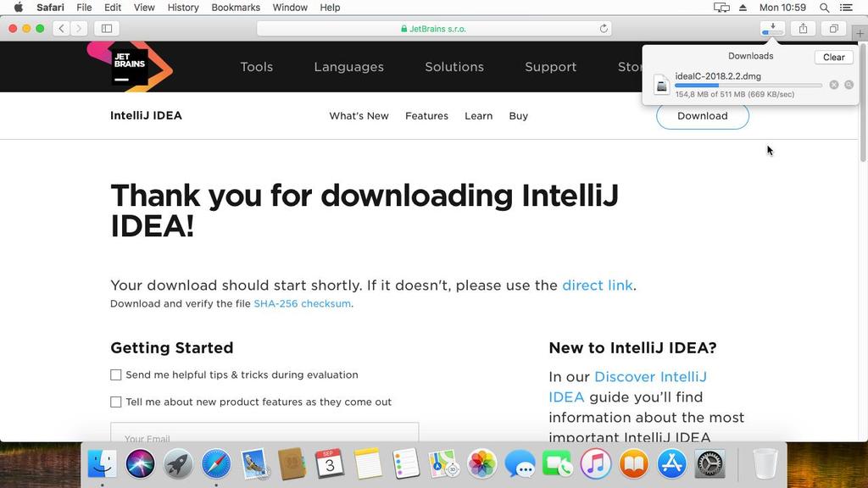Go back with Safari's back arrow

pos(61,28)
